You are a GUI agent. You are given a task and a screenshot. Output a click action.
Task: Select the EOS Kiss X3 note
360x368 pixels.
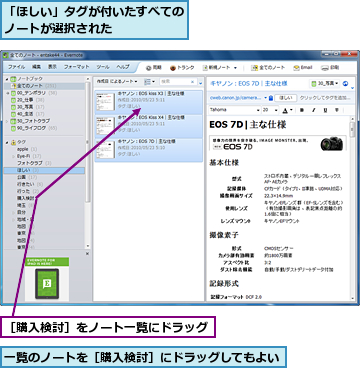coord(149,102)
